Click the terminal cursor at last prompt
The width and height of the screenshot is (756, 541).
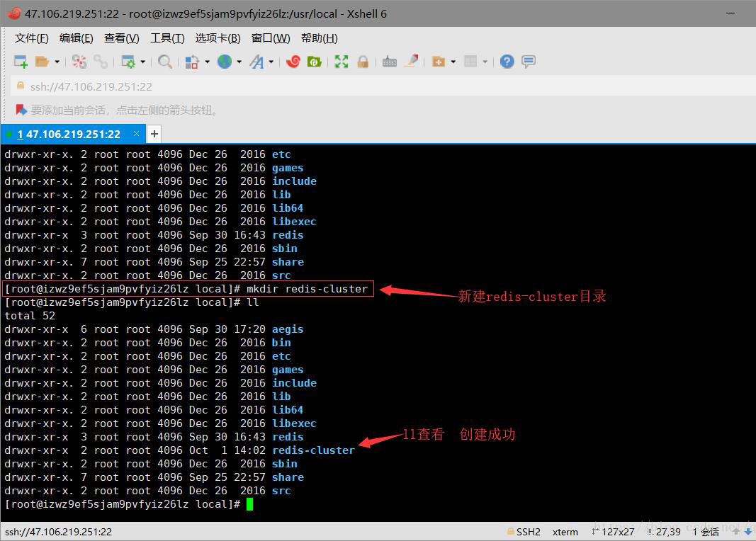249,504
